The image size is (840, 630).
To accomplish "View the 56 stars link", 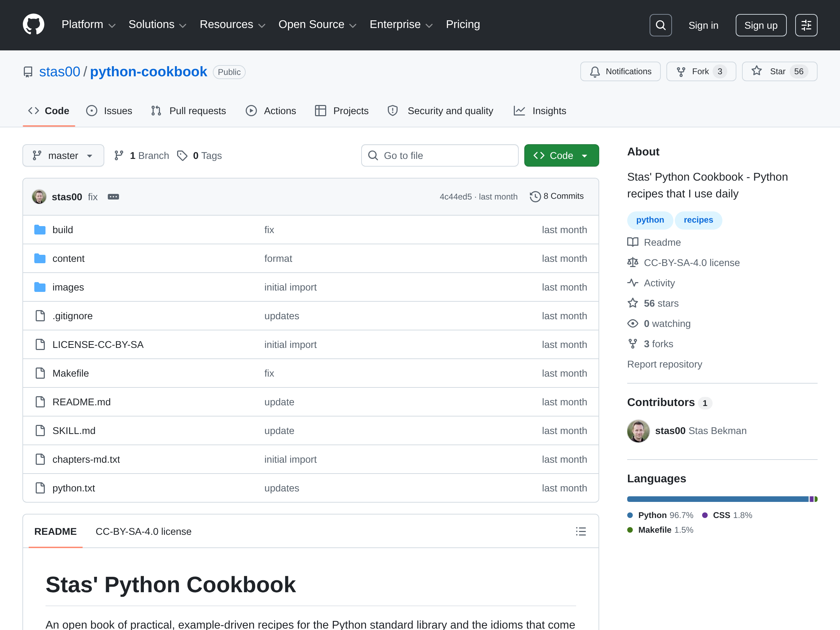I will [653, 303].
